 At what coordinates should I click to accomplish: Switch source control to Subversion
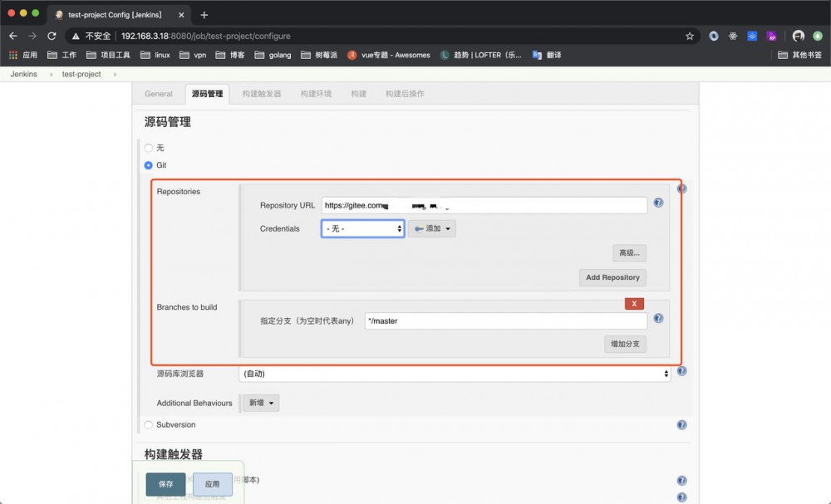(148, 424)
